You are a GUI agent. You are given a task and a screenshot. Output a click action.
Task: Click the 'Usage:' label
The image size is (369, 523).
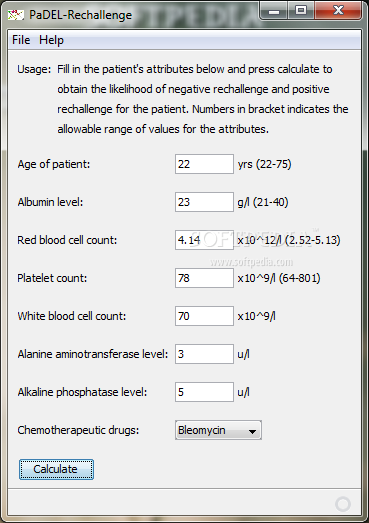[x=34, y=69]
